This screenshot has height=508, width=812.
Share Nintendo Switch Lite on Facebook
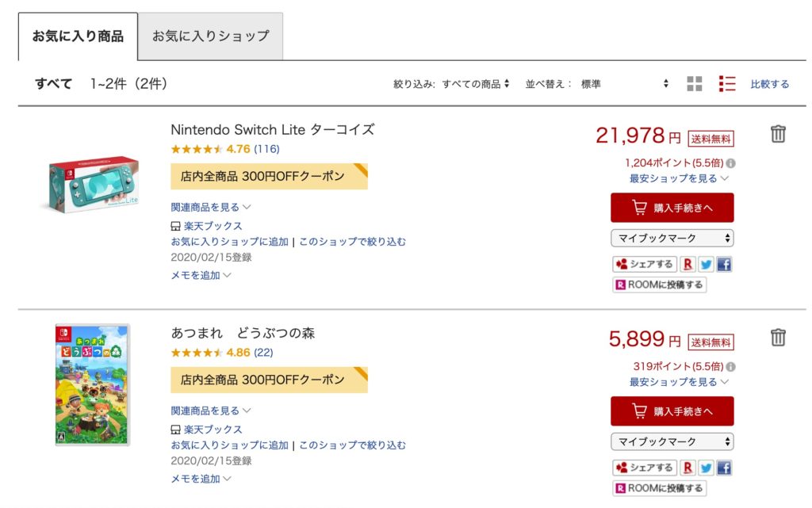724,264
